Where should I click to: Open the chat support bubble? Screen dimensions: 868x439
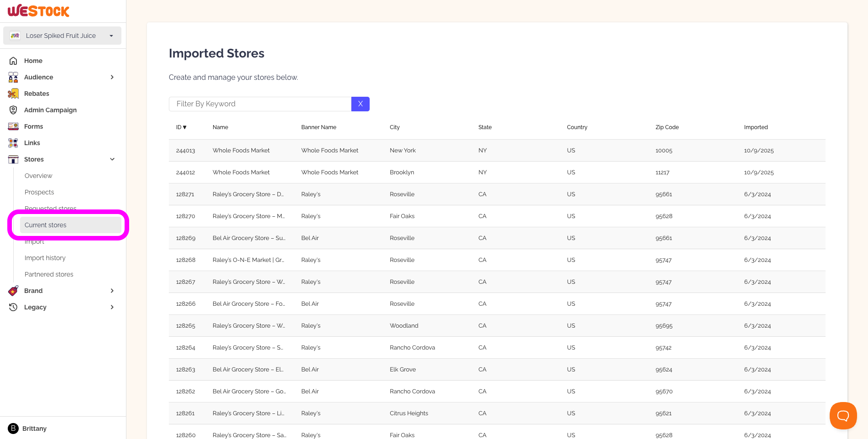point(843,416)
